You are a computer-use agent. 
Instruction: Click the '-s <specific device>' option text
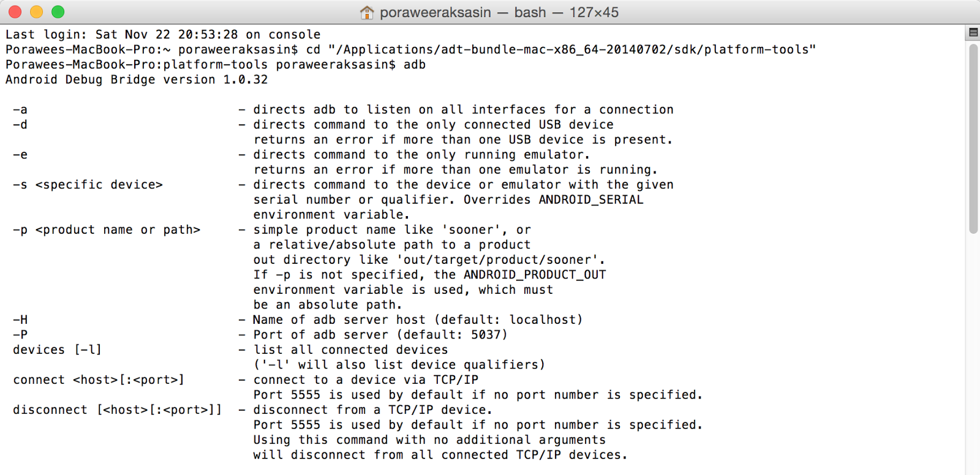[x=88, y=185]
